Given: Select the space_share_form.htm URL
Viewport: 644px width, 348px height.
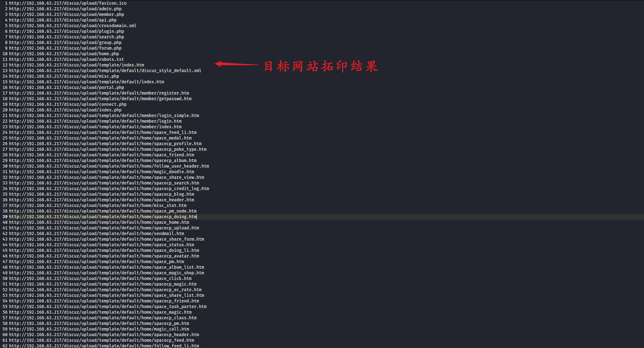Looking at the screenshot, I should coord(107,239).
